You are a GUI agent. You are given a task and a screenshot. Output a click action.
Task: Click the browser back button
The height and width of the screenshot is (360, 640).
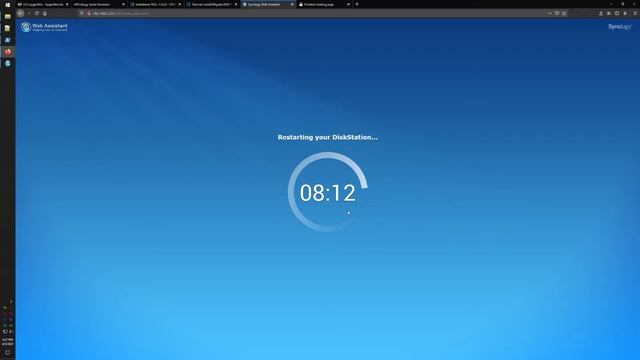[20, 13]
